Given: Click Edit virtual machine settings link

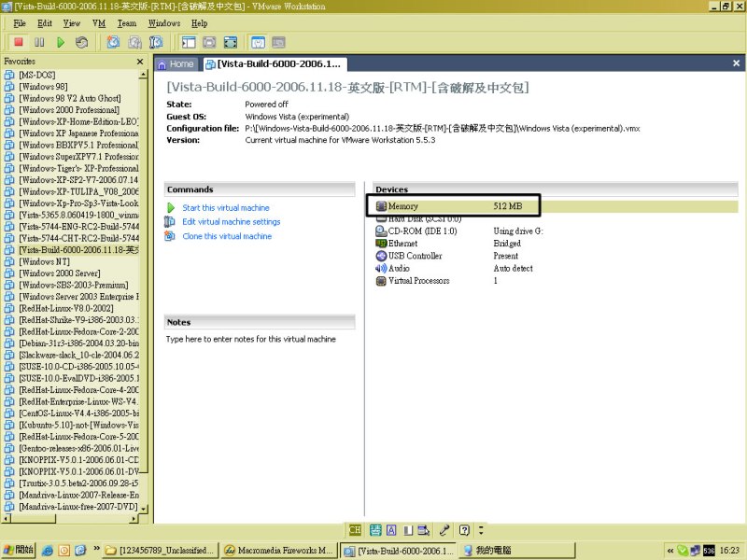Looking at the screenshot, I should click(x=232, y=221).
